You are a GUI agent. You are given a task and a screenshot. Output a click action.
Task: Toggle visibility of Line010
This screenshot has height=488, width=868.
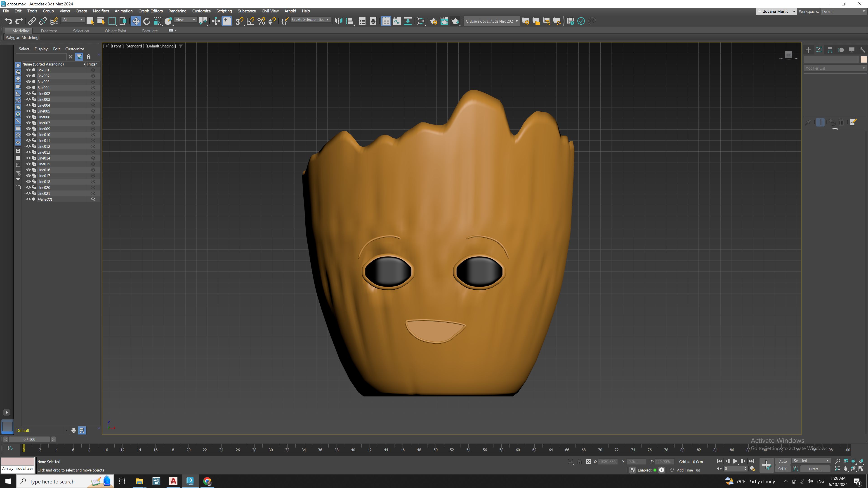(x=28, y=135)
